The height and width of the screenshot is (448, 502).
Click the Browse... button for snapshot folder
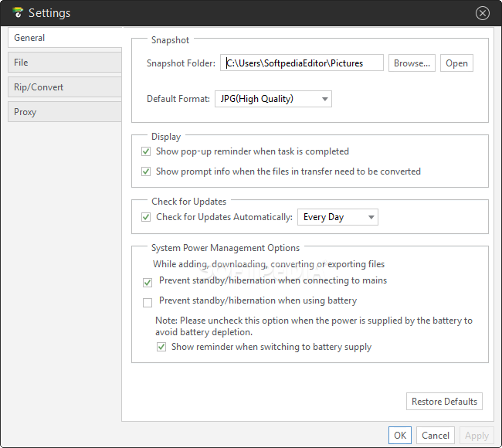tap(412, 63)
